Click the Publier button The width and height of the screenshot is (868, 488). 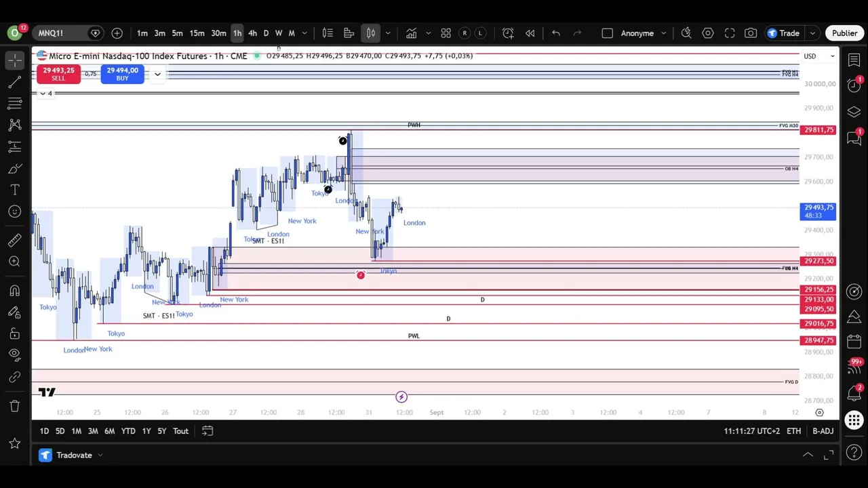coord(844,33)
